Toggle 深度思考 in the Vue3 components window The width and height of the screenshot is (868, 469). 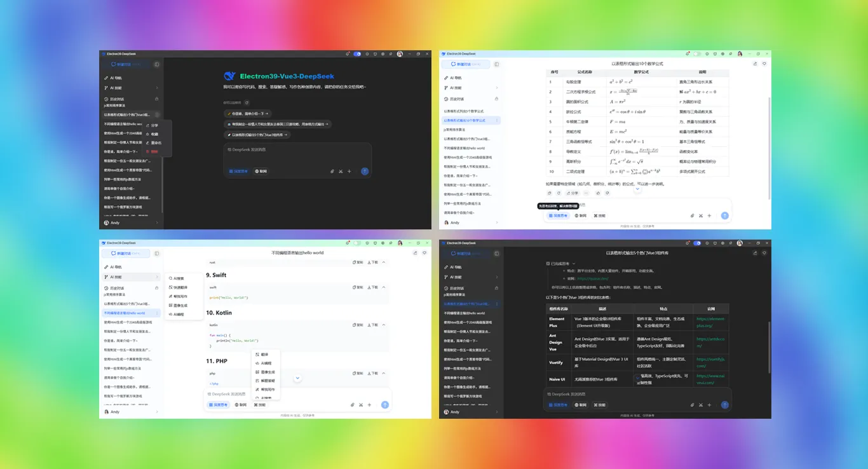pos(559,404)
